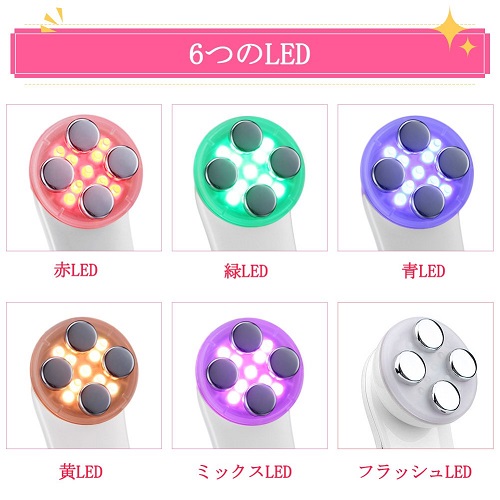Click the フラッシュLED label
500x500 pixels.
(415, 472)
